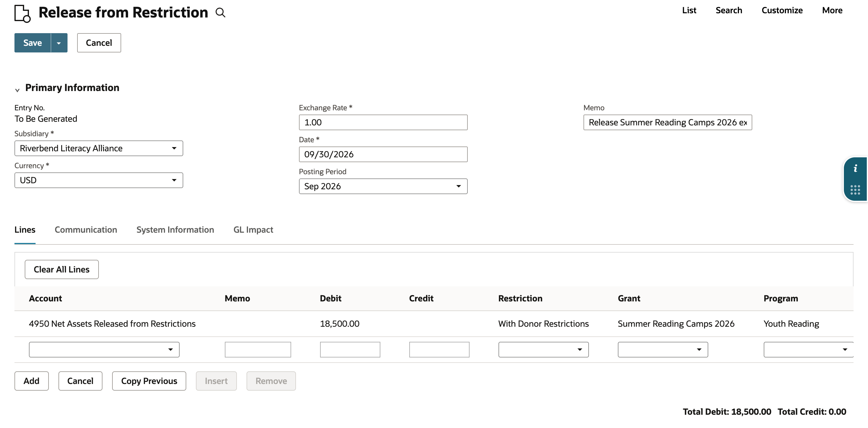Open the search magnifier beside the title
This screenshot has height=428, width=868.
click(220, 13)
